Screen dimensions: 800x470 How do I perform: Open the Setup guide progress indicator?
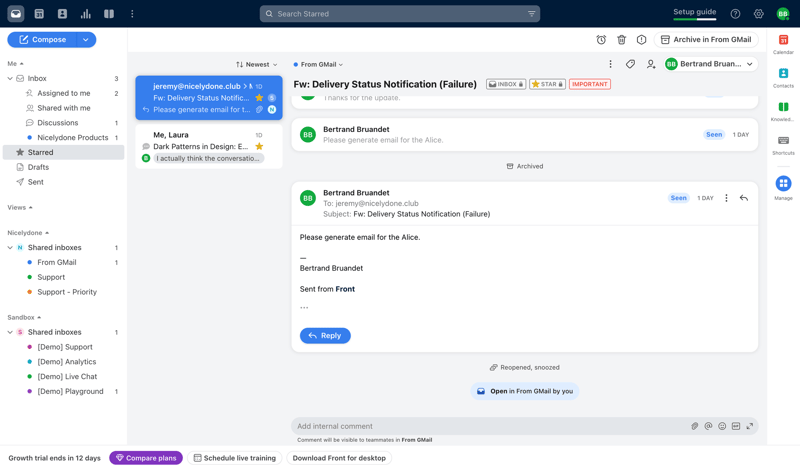pos(694,14)
